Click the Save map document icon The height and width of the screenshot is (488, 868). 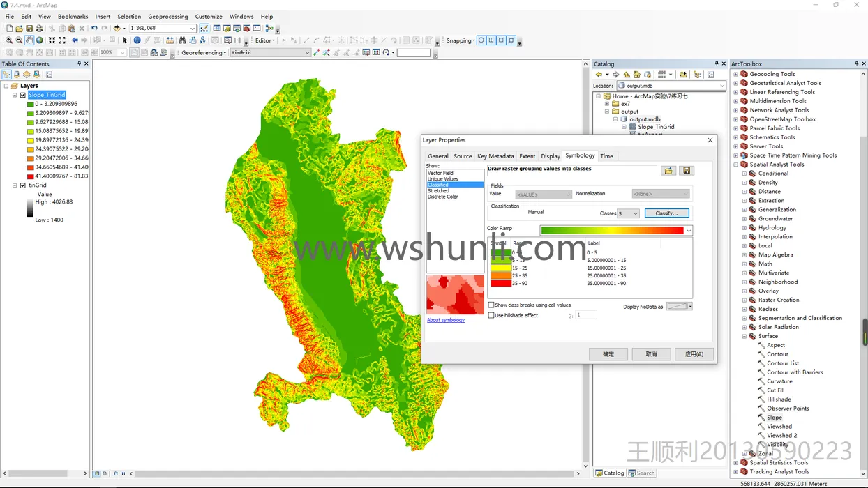click(x=29, y=29)
